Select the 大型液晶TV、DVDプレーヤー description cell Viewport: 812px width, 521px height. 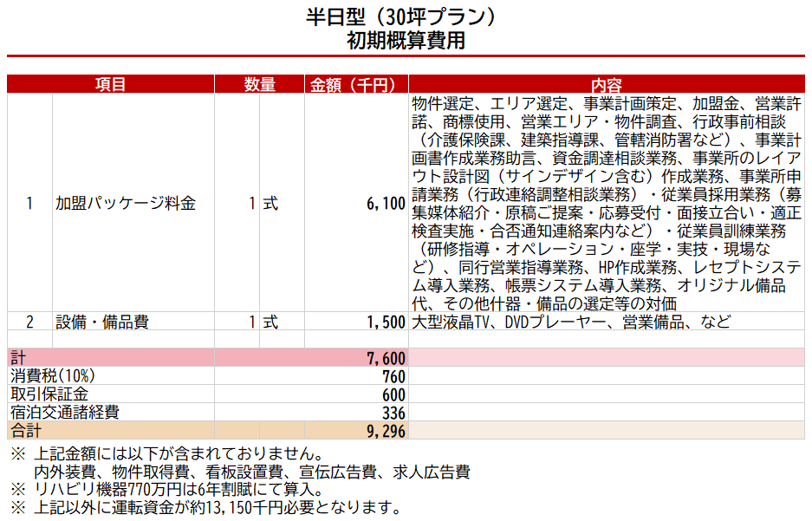coord(571,322)
